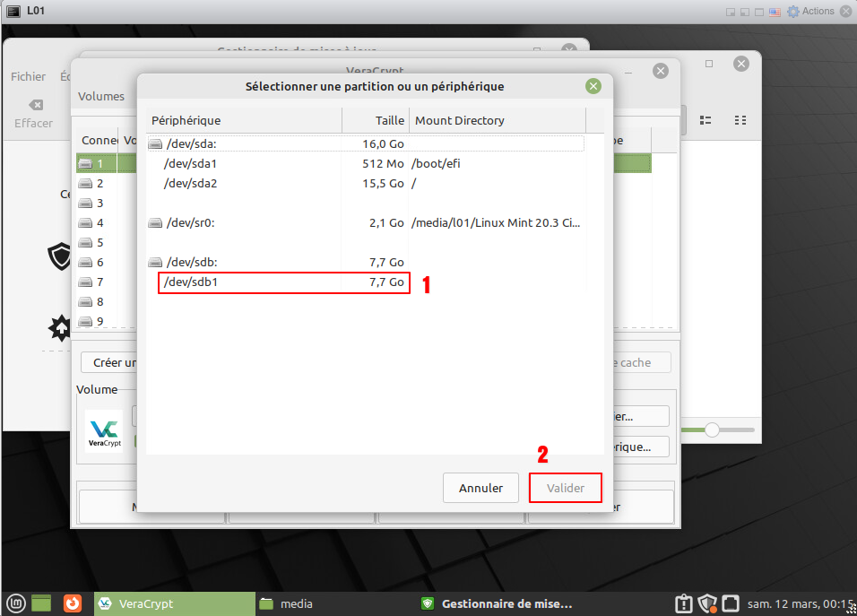Screen dimensions: 857x616
Task: Click the /dev/sdb disk icon
Action: [x=155, y=263]
